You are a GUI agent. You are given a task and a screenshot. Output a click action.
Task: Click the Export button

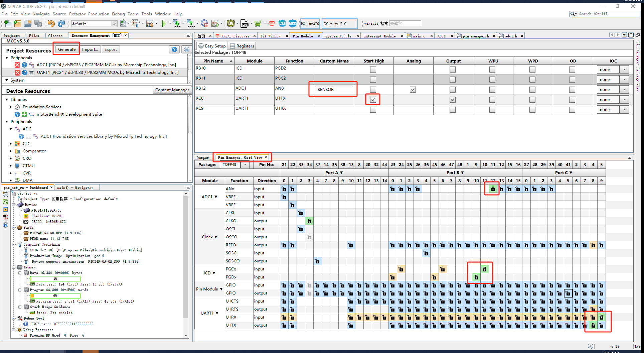(x=111, y=49)
